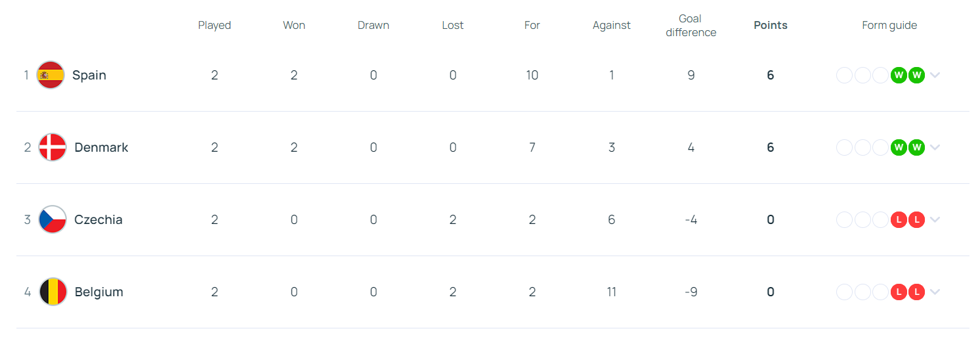Click the Goal difference column header
The image size is (980, 358).
(691, 26)
